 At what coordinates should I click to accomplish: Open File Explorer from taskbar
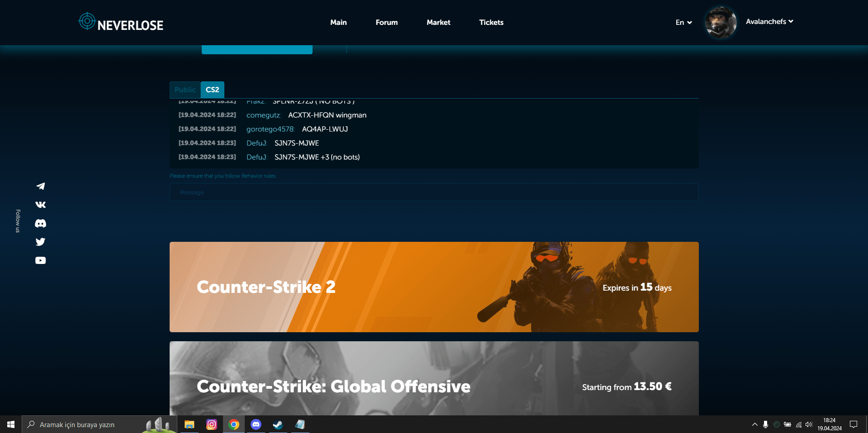[189, 424]
